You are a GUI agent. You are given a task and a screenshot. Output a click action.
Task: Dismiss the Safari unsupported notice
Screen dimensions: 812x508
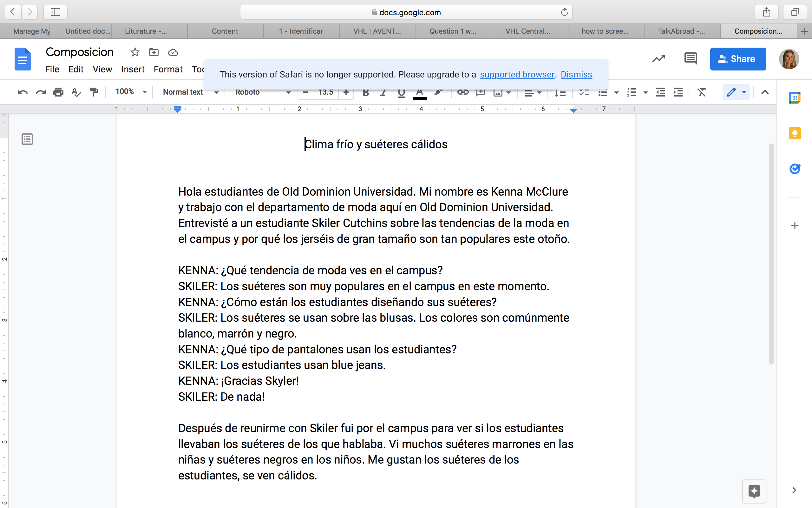tap(576, 74)
